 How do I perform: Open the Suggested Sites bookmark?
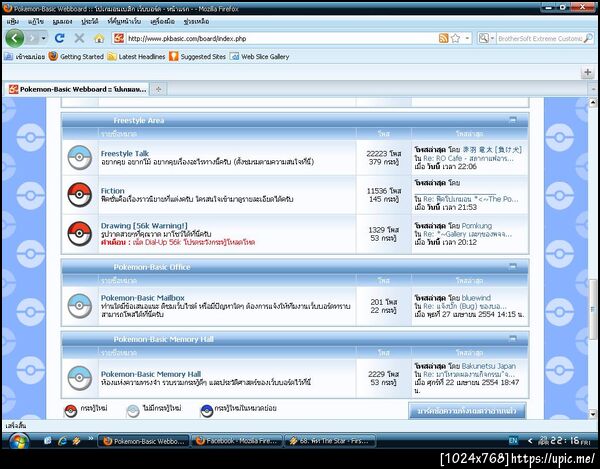[x=197, y=57]
